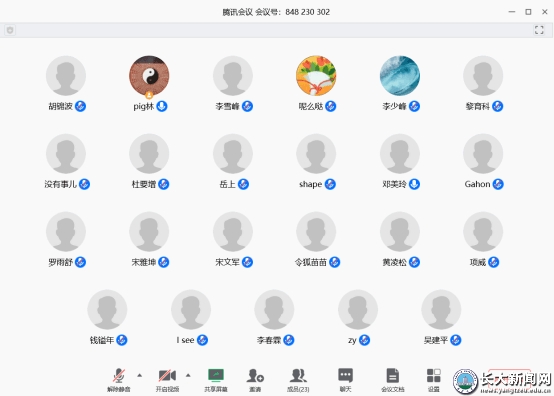
Task: Select participant name 宋文军
Action: coord(227,262)
